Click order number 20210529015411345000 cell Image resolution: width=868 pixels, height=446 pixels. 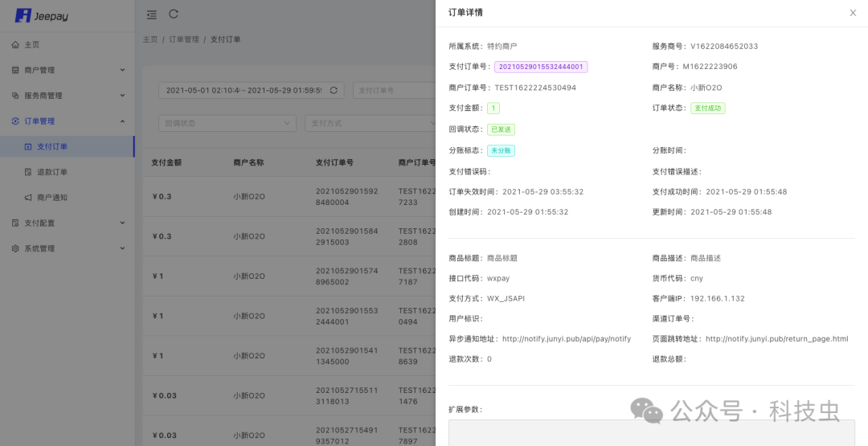click(x=347, y=356)
